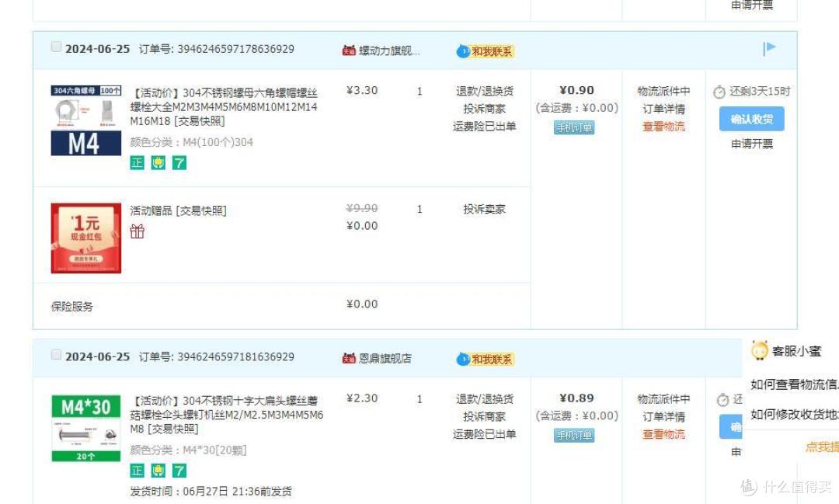Click 和我联系 chat icon for 螺动力 store

(x=486, y=51)
